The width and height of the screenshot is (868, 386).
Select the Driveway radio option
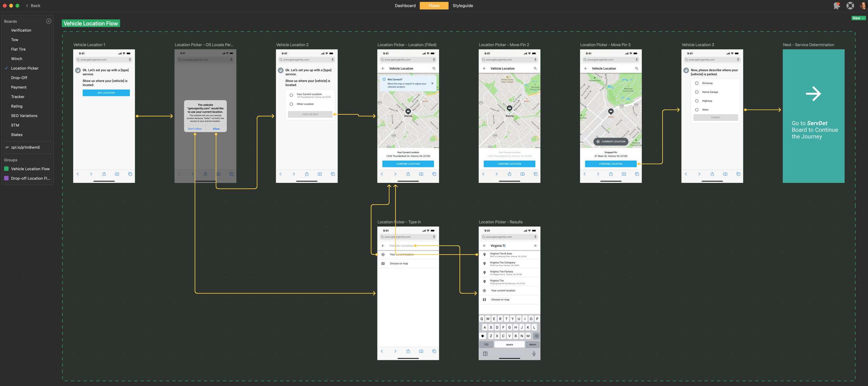click(x=696, y=83)
